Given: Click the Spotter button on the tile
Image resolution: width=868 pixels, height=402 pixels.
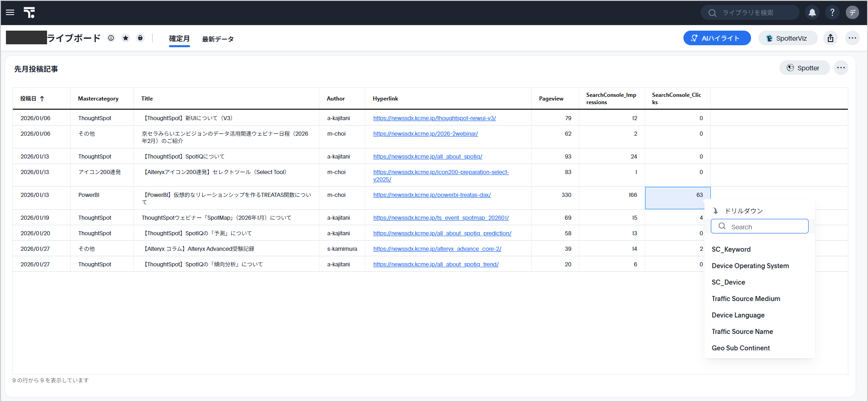Looking at the screenshot, I should tap(804, 68).
